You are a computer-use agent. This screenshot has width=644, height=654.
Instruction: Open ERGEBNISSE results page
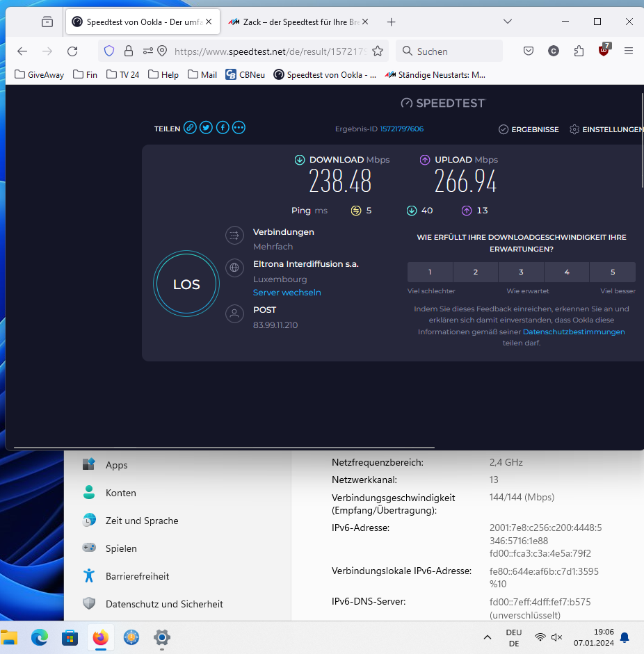529,129
